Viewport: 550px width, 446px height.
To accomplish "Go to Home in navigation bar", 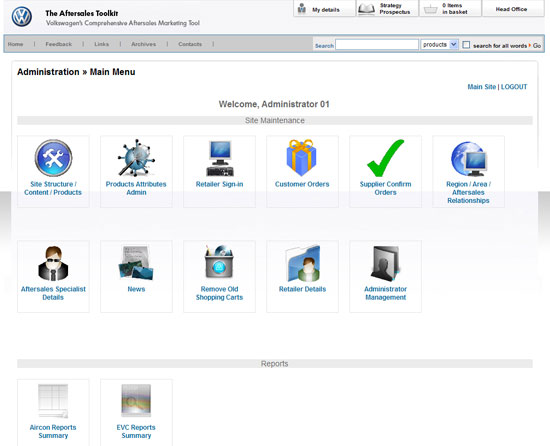I will pos(15,44).
